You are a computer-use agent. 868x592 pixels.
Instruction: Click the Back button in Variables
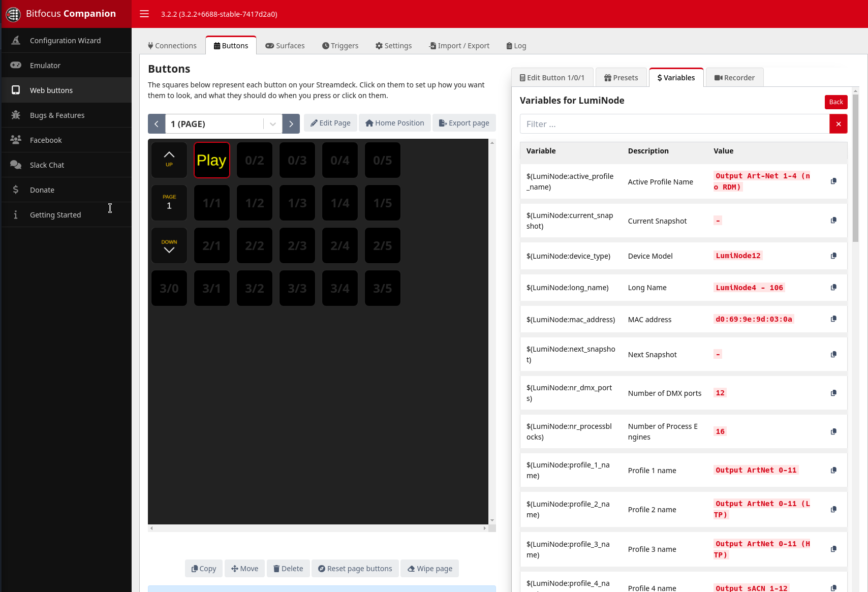(x=835, y=102)
